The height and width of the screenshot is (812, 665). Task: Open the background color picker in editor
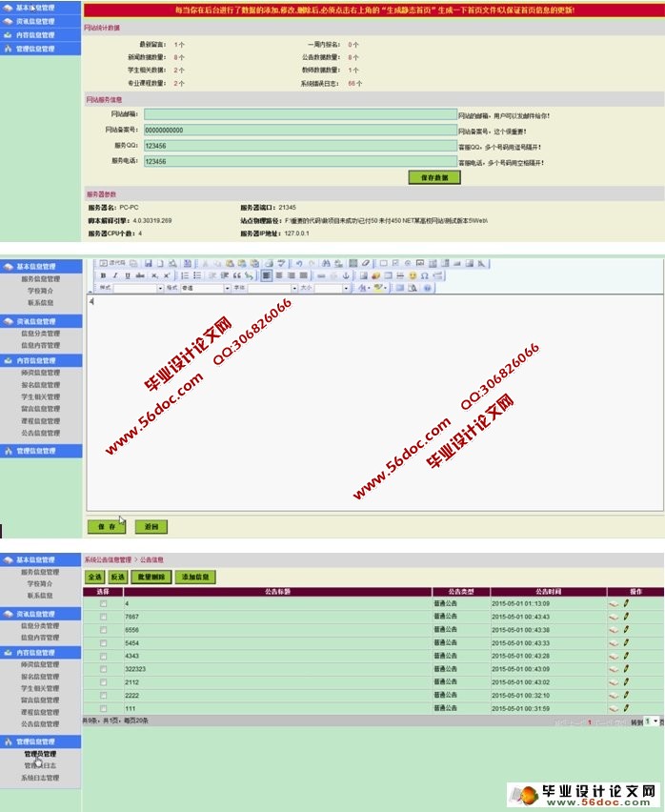point(380,288)
